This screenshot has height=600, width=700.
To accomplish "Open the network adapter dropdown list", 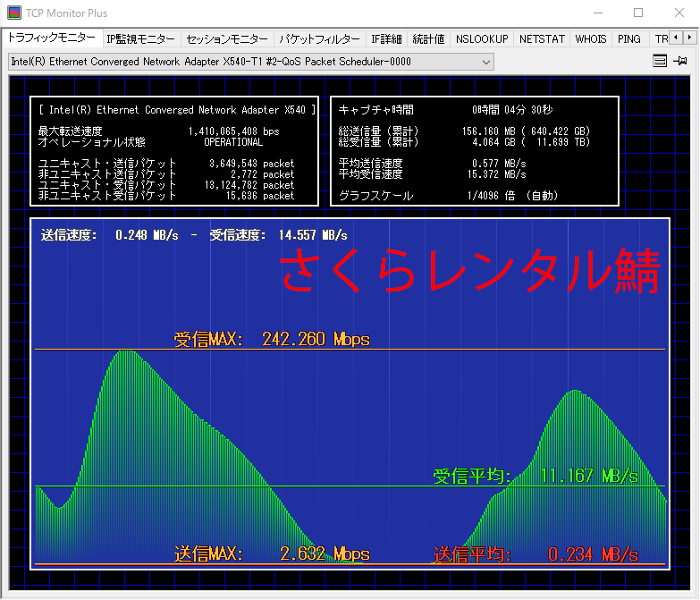I will tap(485, 62).
